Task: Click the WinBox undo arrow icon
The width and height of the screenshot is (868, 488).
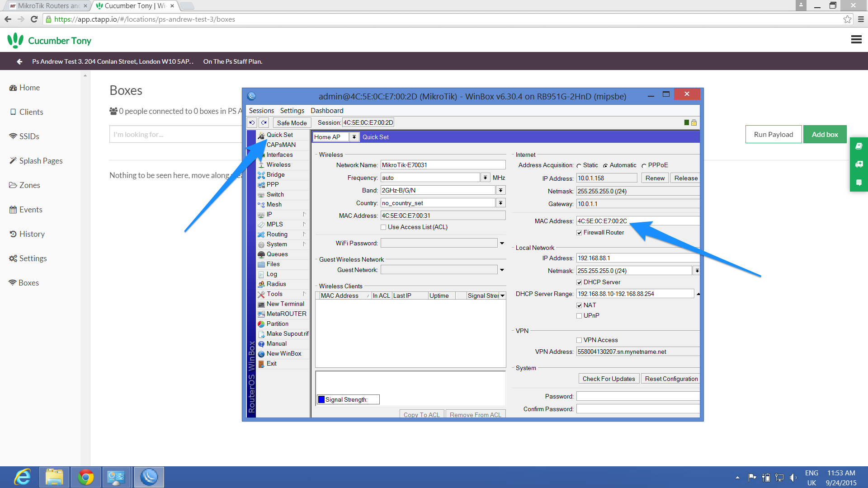Action: [252, 122]
